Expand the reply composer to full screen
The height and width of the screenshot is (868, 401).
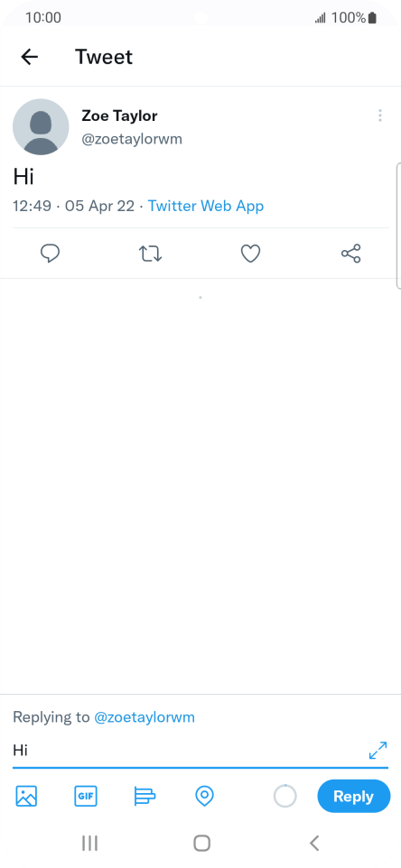[378, 751]
